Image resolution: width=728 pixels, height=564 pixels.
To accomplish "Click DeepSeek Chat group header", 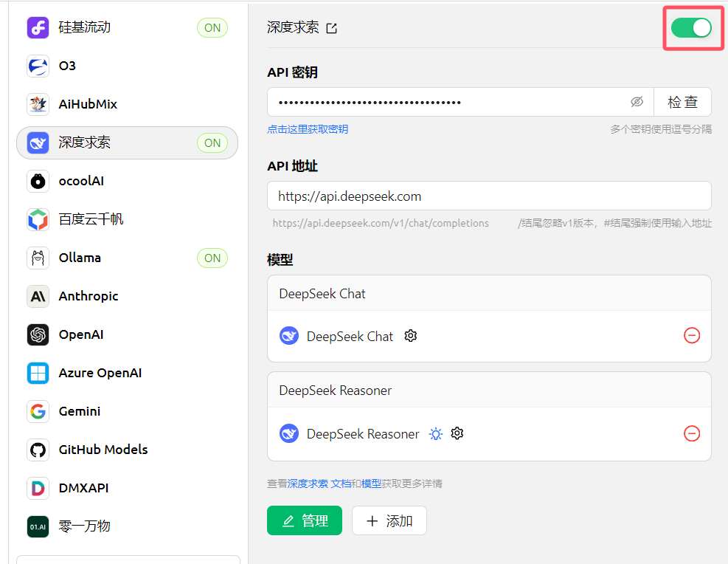I will (x=489, y=293).
